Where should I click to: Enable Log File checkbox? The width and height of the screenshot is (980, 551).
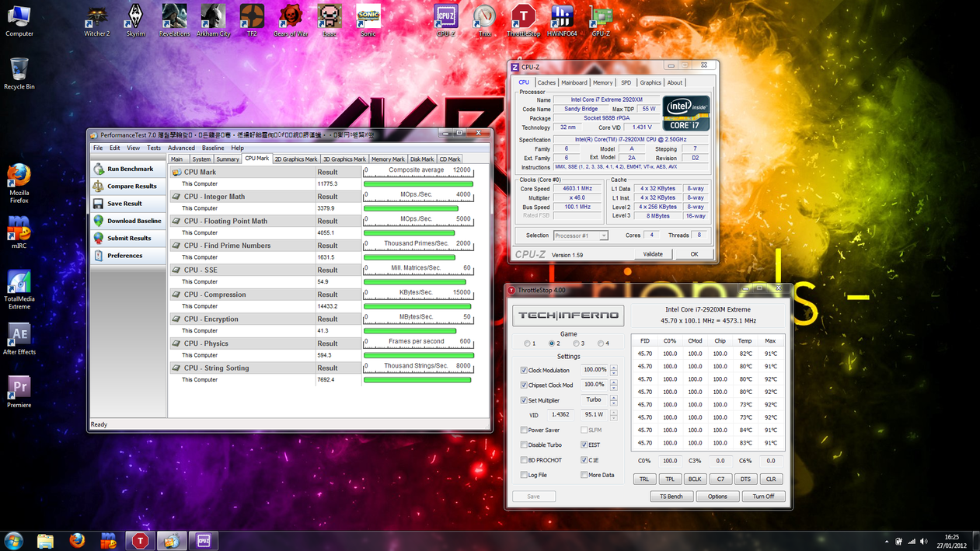coord(524,475)
